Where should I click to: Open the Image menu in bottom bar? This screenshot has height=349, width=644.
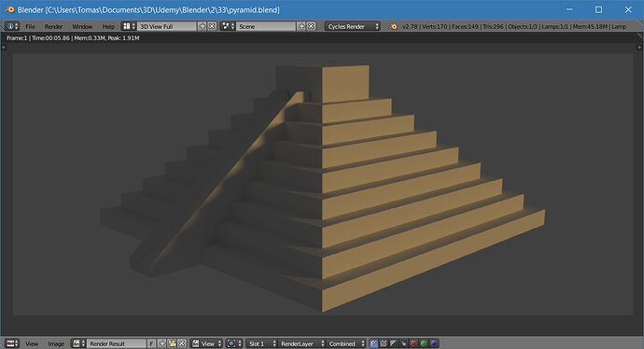[x=56, y=343]
